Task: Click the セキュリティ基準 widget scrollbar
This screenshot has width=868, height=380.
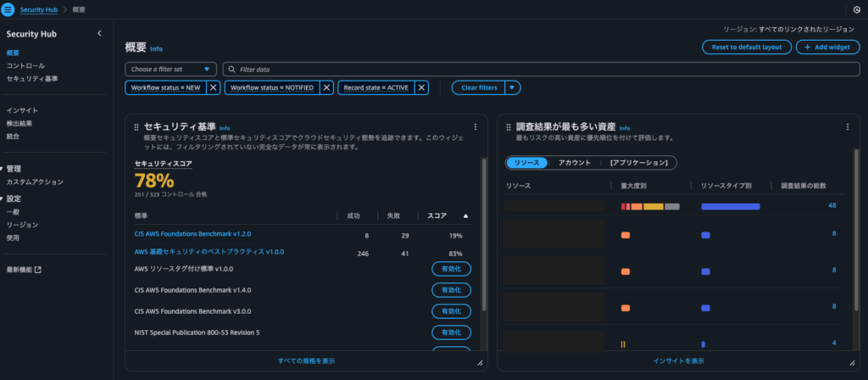Action: click(x=484, y=234)
